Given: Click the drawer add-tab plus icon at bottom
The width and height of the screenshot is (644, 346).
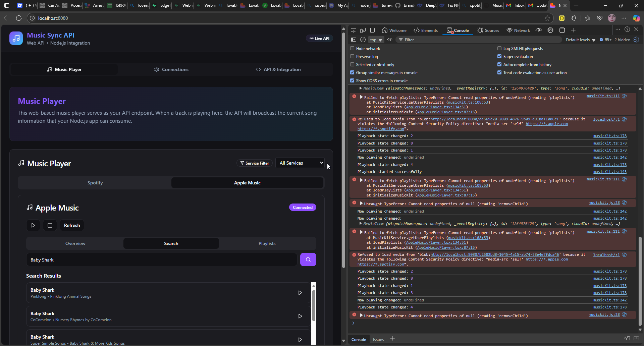Looking at the screenshot, I should (x=392, y=339).
